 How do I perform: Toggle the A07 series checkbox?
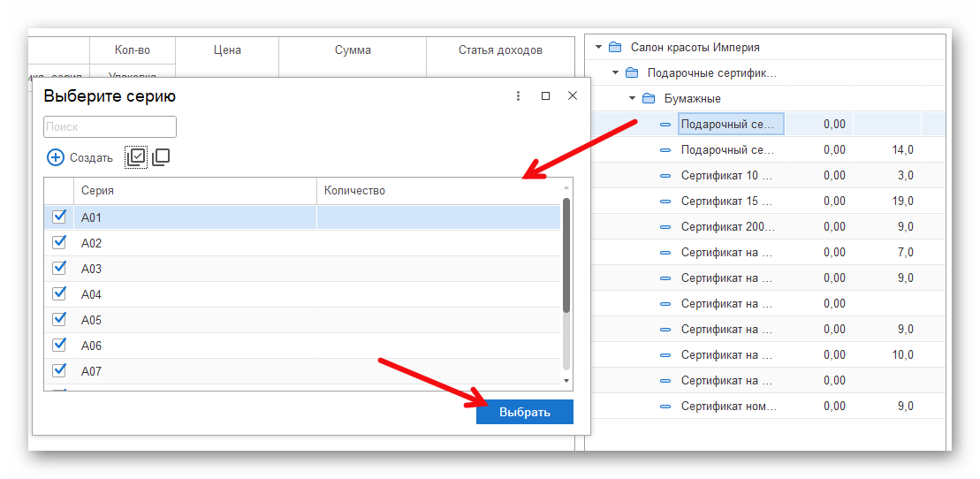pyautogui.click(x=59, y=371)
